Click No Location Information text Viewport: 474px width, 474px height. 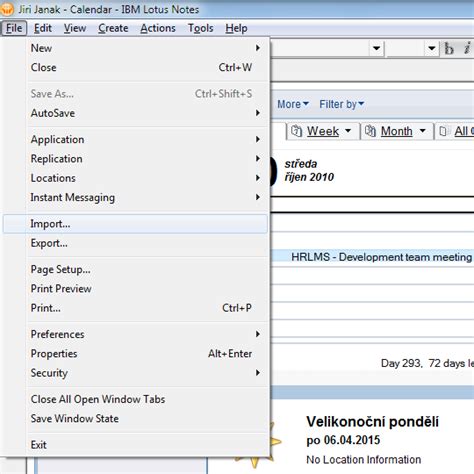[364, 460]
